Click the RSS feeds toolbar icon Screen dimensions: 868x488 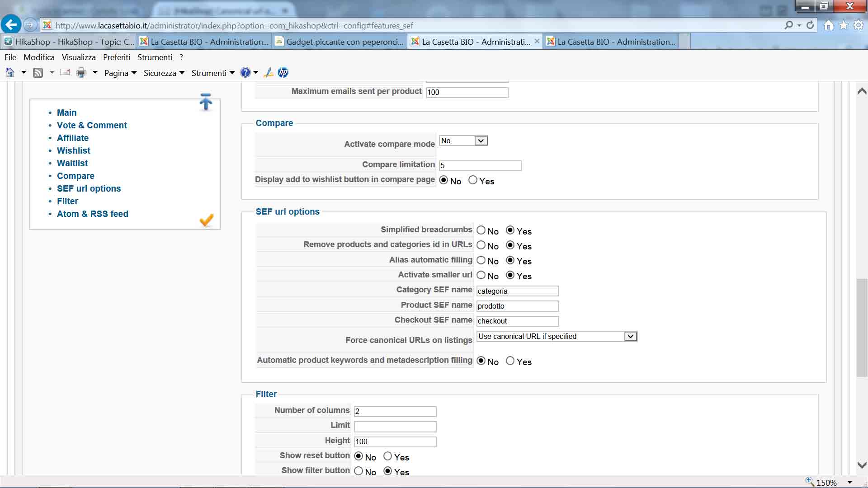click(x=38, y=73)
